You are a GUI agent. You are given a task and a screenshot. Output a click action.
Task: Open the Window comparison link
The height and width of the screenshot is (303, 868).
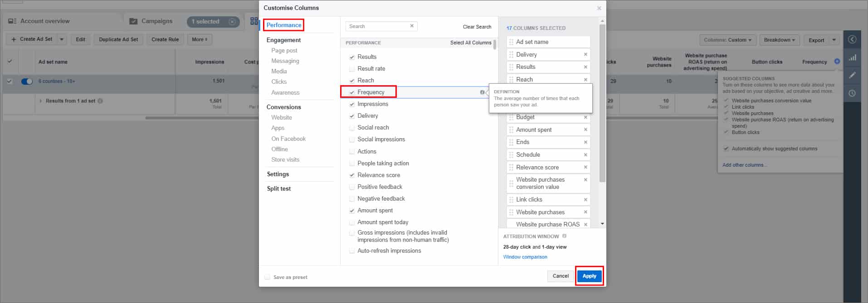525,257
